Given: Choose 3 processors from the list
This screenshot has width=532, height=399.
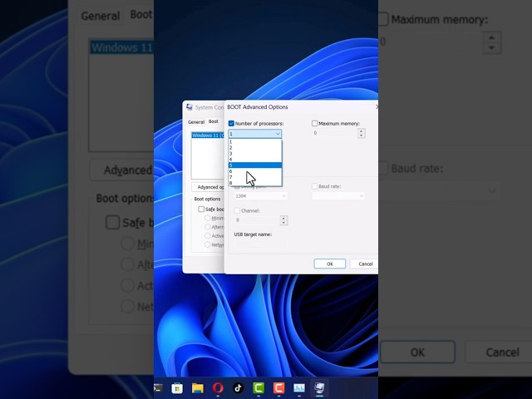Looking at the screenshot, I should click(x=255, y=153).
